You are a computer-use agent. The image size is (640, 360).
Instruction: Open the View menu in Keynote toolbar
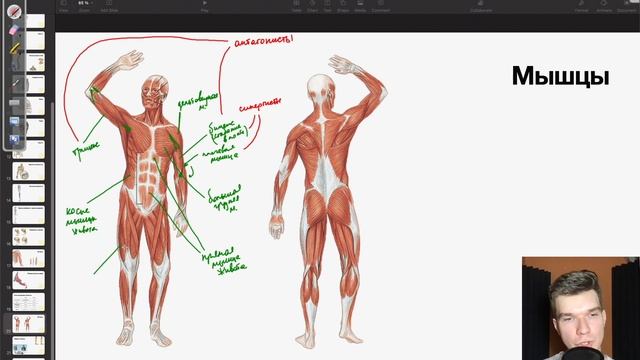[64, 6]
